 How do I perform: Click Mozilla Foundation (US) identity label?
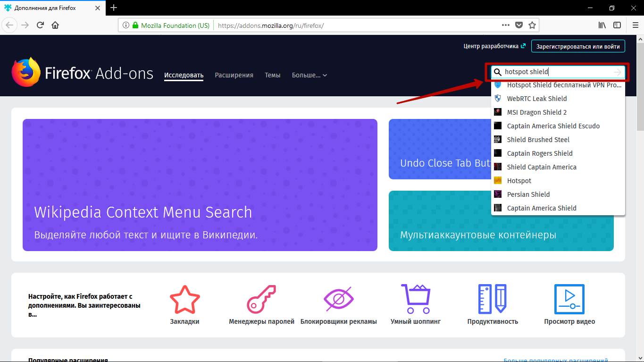click(x=175, y=25)
